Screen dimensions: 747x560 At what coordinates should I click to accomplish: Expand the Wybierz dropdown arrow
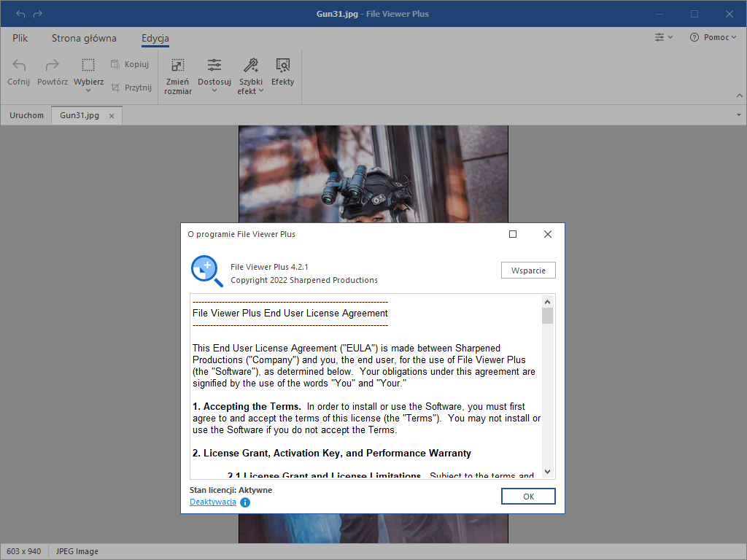(88, 90)
